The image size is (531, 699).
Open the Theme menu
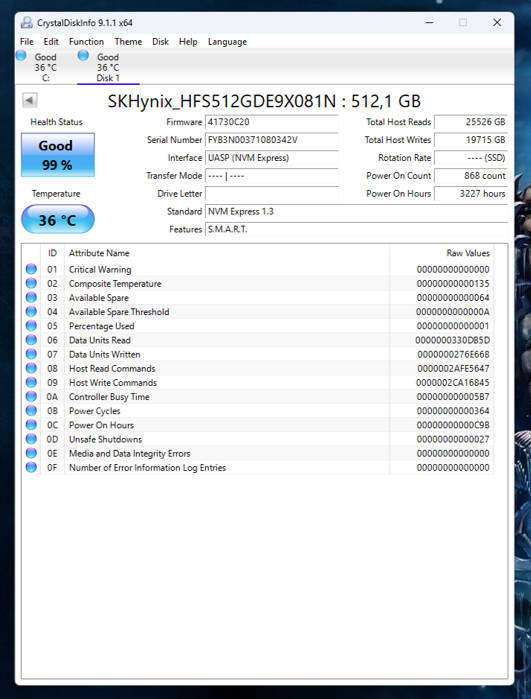[128, 41]
